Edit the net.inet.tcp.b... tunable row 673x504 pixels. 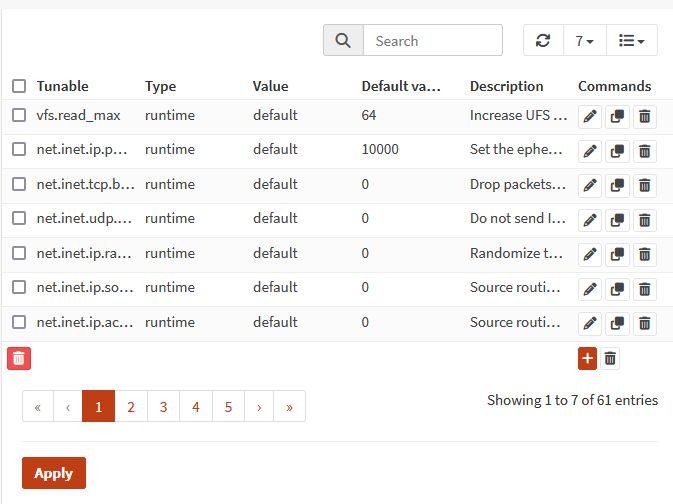pyautogui.click(x=590, y=186)
